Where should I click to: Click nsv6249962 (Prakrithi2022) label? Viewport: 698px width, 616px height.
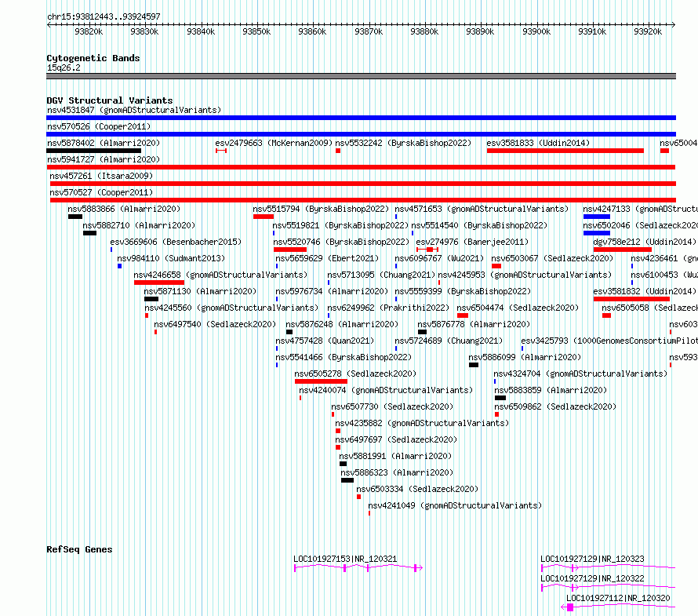point(388,308)
